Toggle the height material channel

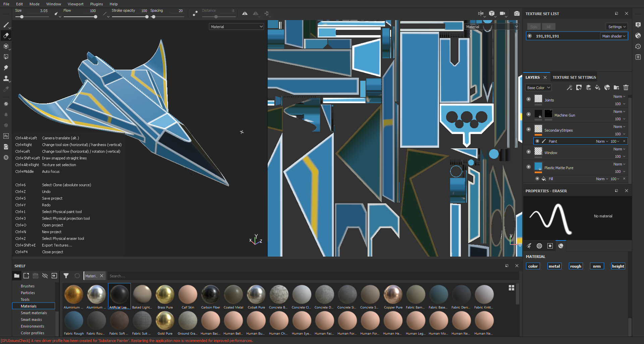tap(618, 266)
